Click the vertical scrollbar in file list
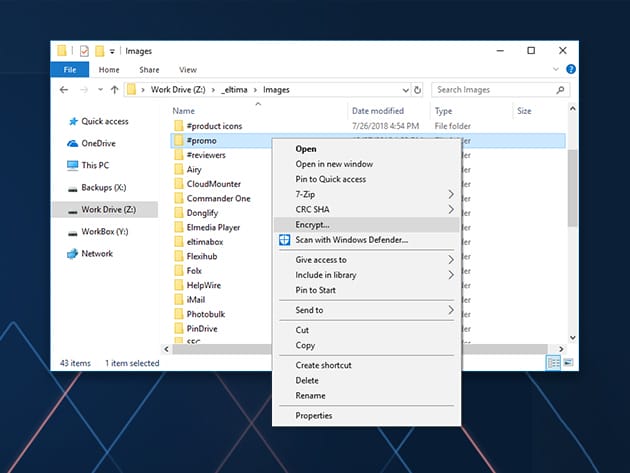 point(571,188)
